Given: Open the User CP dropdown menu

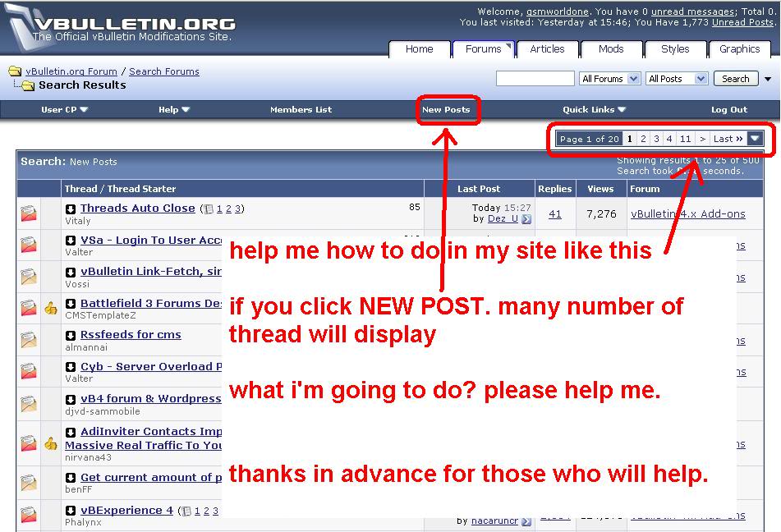Looking at the screenshot, I should (64, 109).
